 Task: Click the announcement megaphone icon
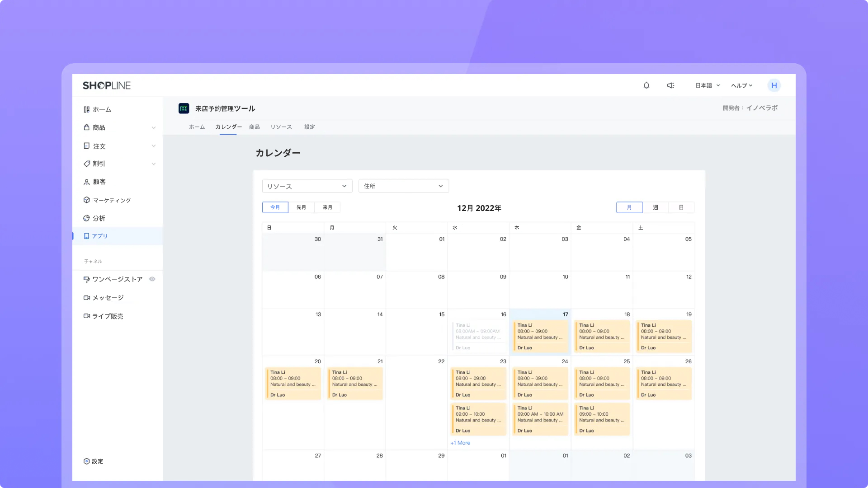tap(671, 85)
